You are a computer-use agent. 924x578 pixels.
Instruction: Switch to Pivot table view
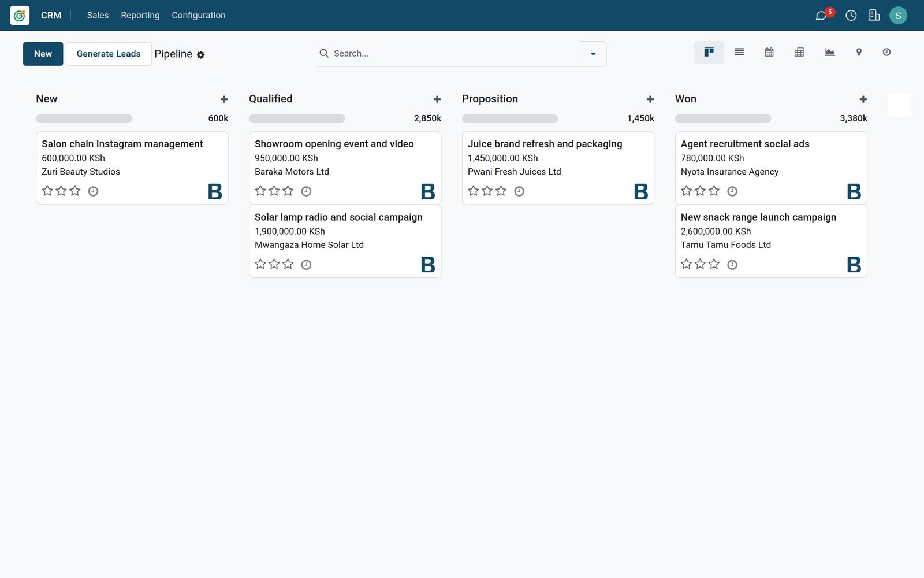tap(799, 53)
